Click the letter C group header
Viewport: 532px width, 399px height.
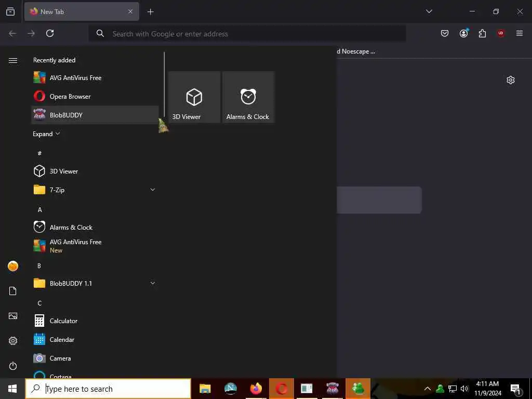(x=39, y=303)
